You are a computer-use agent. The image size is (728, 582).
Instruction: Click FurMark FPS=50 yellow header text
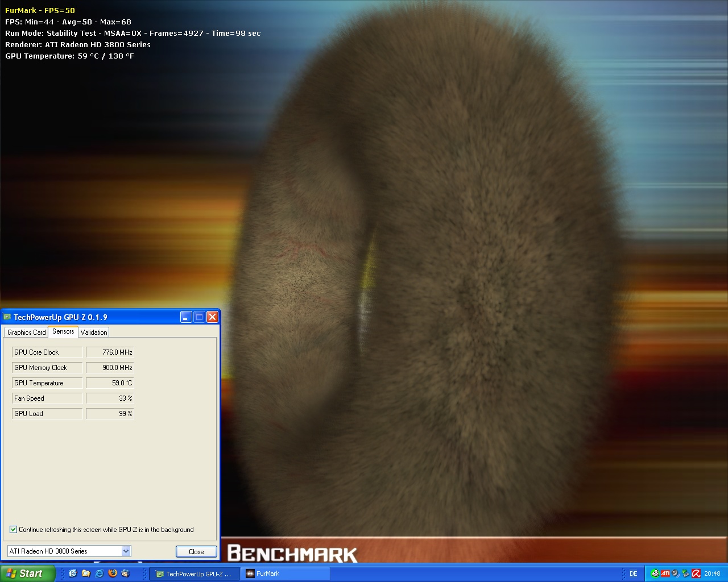40,10
